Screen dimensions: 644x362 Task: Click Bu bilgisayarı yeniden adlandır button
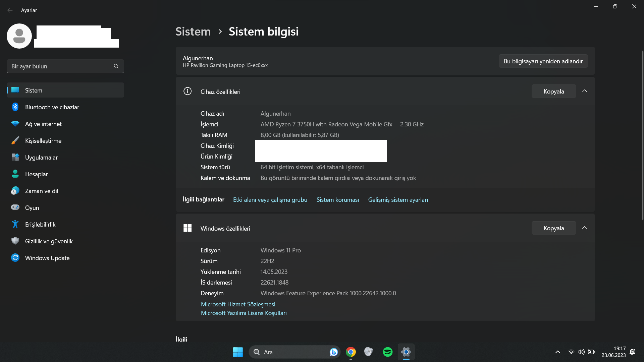pos(543,61)
